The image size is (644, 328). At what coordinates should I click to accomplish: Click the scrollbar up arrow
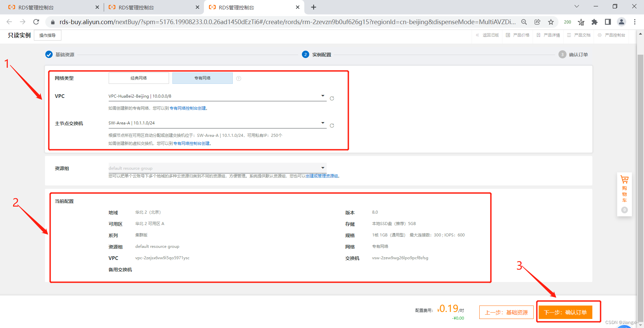[640, 34]
